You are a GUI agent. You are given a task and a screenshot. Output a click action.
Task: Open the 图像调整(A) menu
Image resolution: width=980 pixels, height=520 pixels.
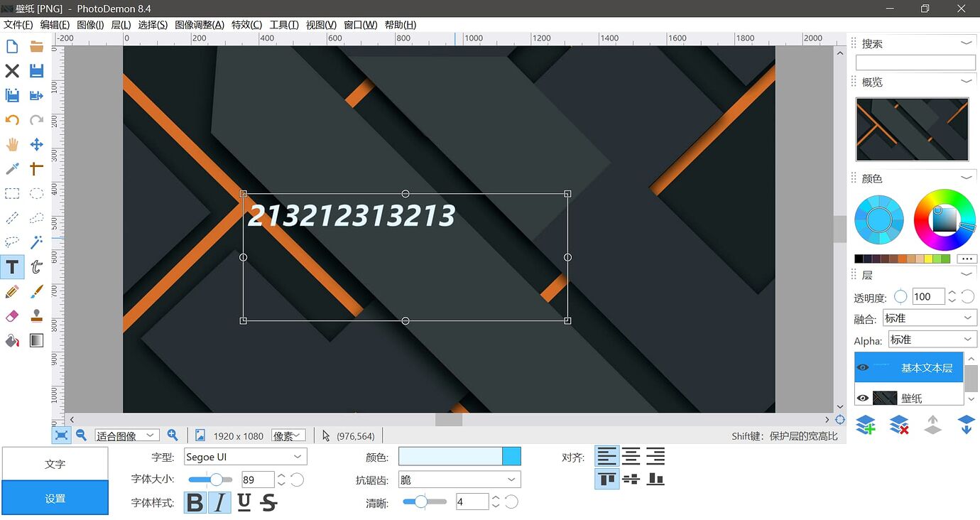[x=200, y=25]
